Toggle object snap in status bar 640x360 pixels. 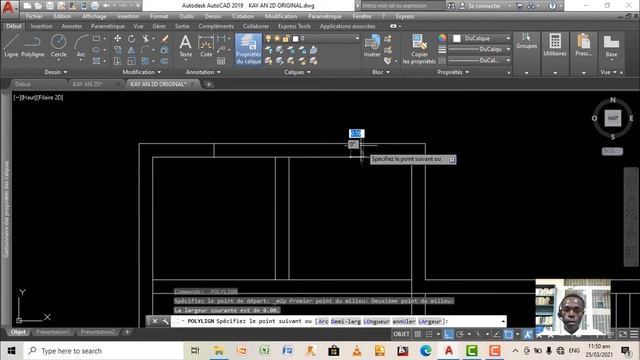pos(508,334)
